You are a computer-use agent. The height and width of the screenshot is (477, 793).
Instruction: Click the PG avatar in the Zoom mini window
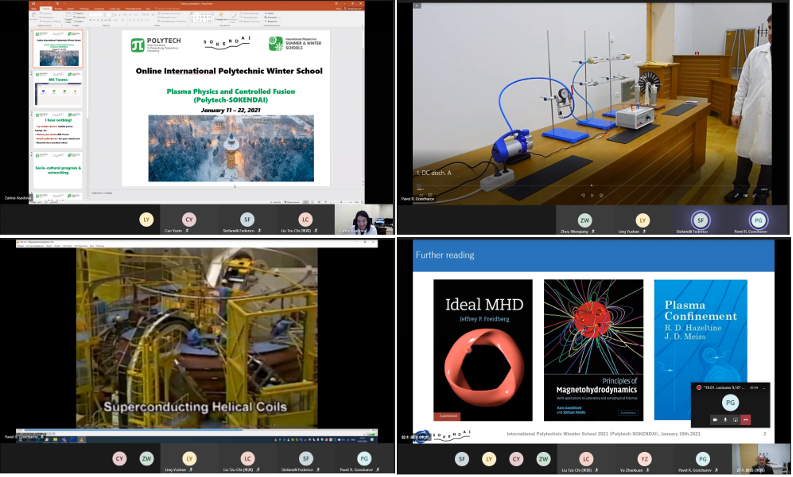click(729, 403)
